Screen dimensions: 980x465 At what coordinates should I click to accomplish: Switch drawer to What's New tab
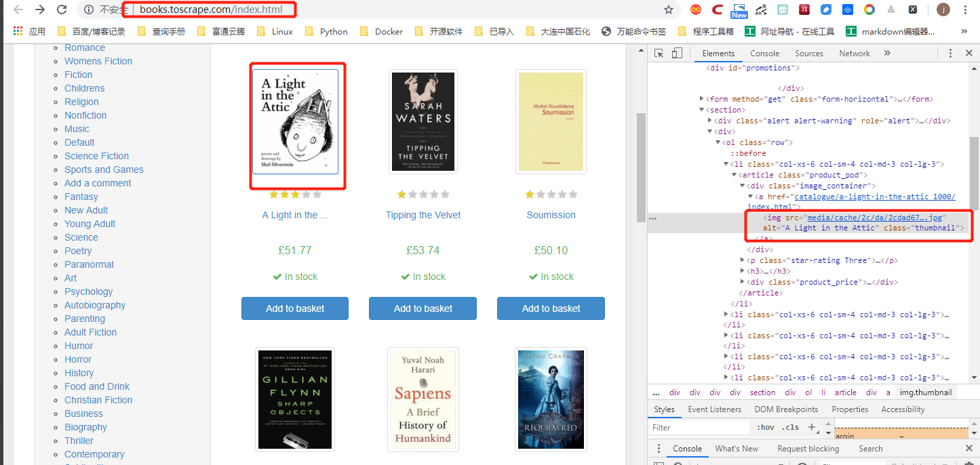(737, 448)
